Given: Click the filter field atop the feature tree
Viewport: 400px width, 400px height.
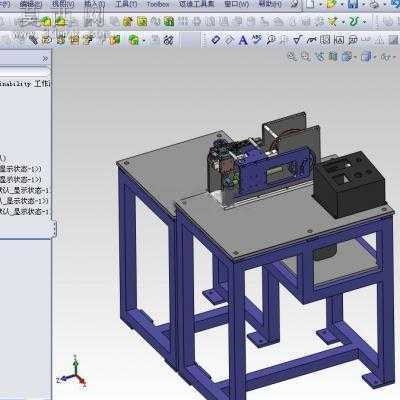Looking at the screenshot, I should pos(24,72).
